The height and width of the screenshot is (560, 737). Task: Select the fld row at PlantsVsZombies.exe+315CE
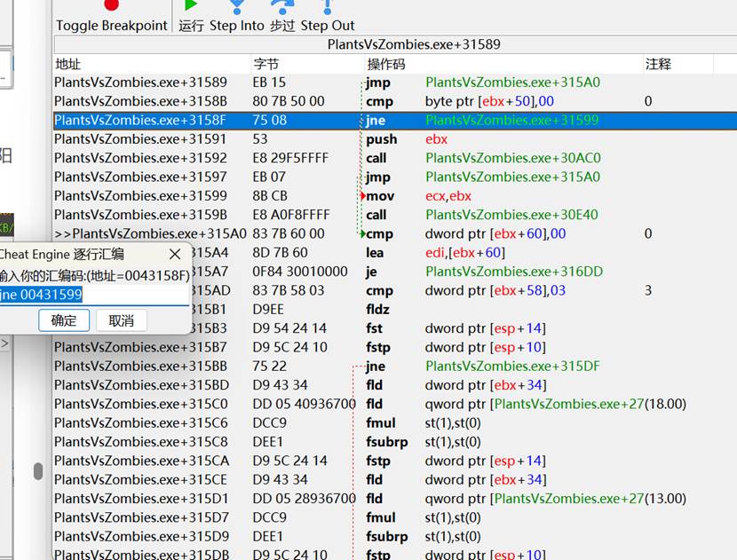click(395, 479)
